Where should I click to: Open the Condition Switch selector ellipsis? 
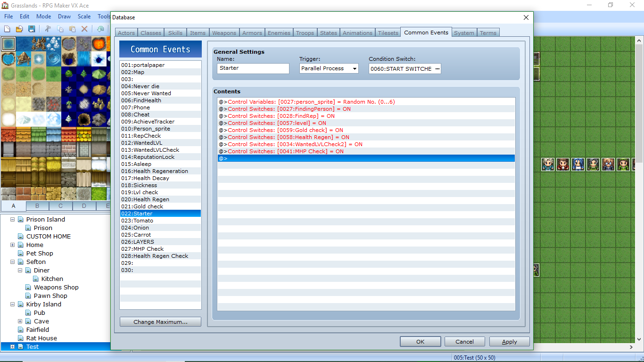[437, 68]
